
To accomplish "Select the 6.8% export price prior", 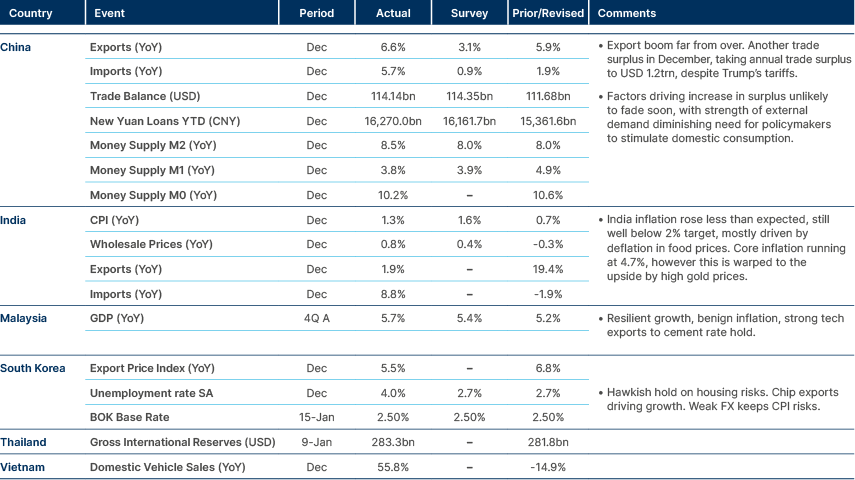I will pos(548,368).
